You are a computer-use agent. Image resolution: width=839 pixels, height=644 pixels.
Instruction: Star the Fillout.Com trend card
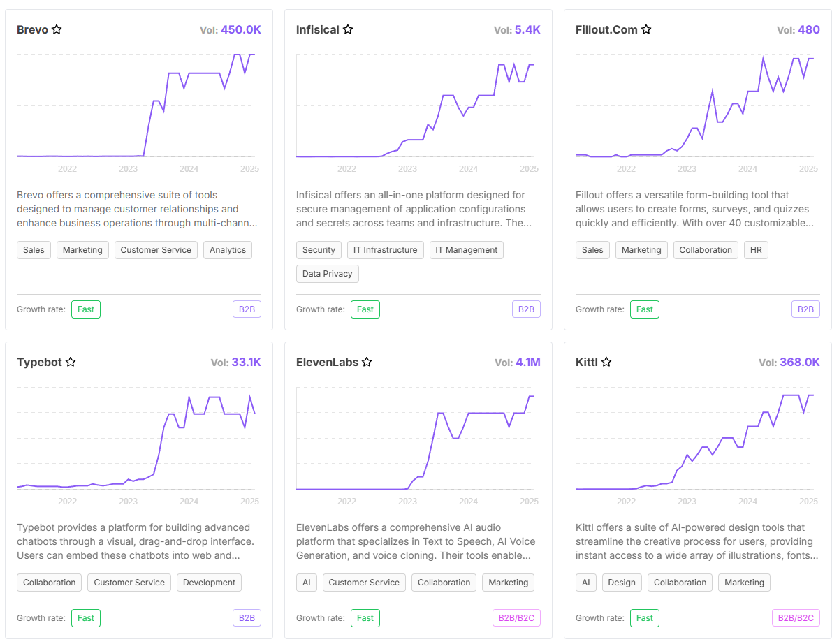pyautogui.click(x=646, y=29)
